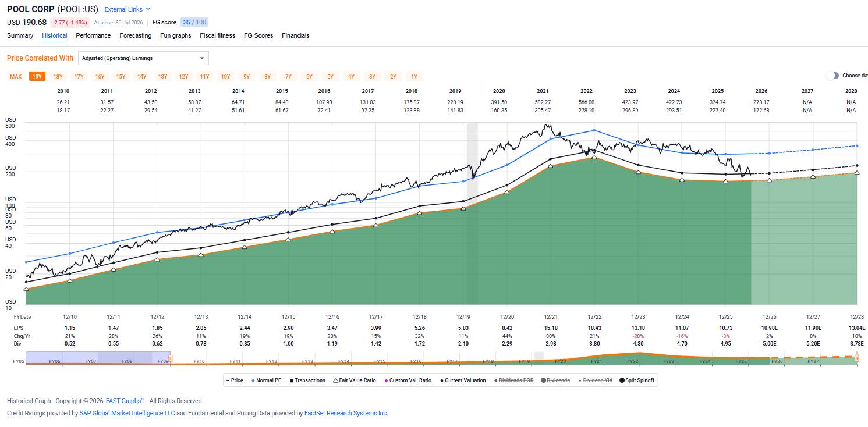Go to the Forecasting tab
Screen dimensions: 868x427
pyautogui.click(x=136, y=35)
